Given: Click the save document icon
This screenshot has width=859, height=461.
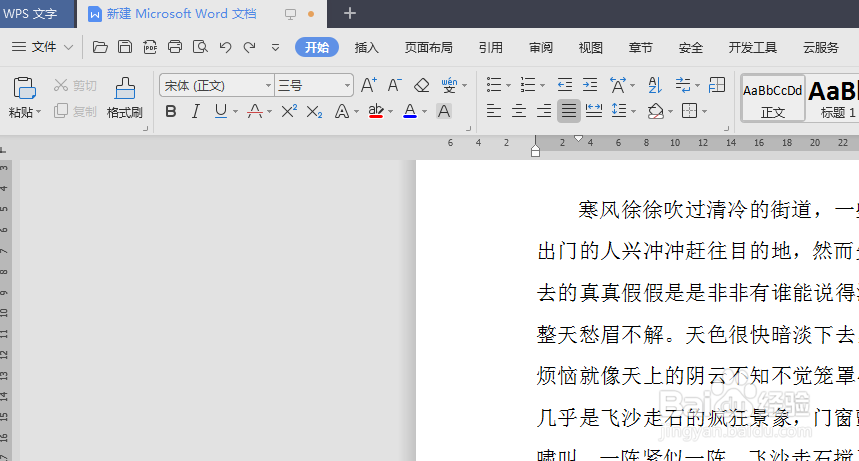Looking at the screenshot, I should tap(125, 47).
